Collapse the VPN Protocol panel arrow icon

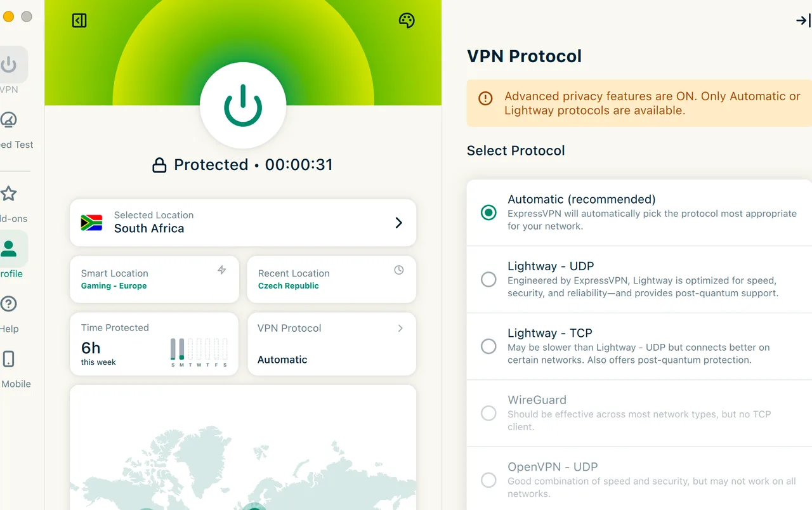(803, 21)
